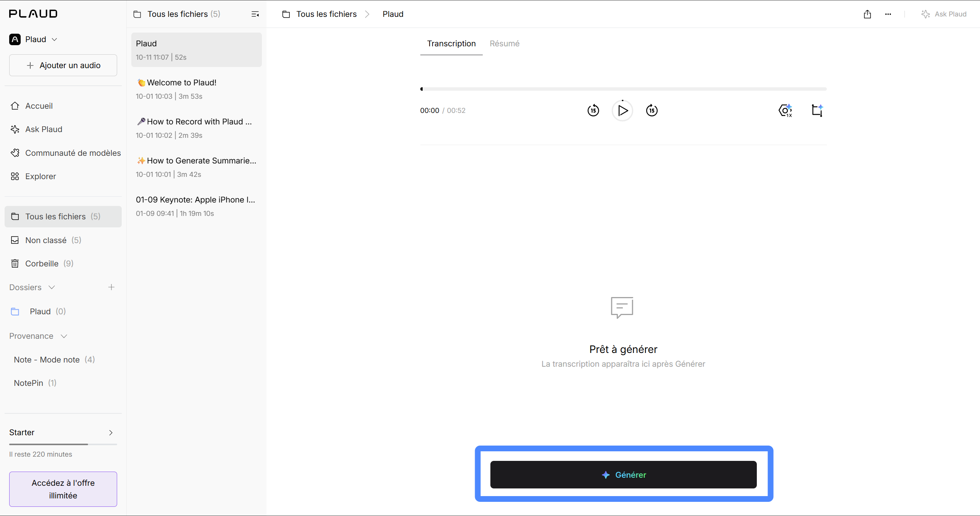Open How to Record with Plaud recording
The height and width of the screenshot is (516, 980).
pyautogui.click(x=196, y=128)
